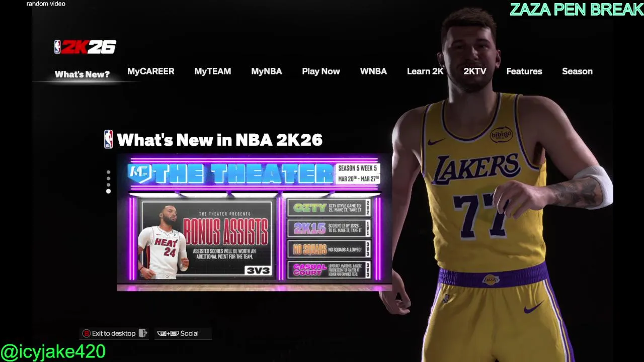Open the Social button

click(183, 333)
